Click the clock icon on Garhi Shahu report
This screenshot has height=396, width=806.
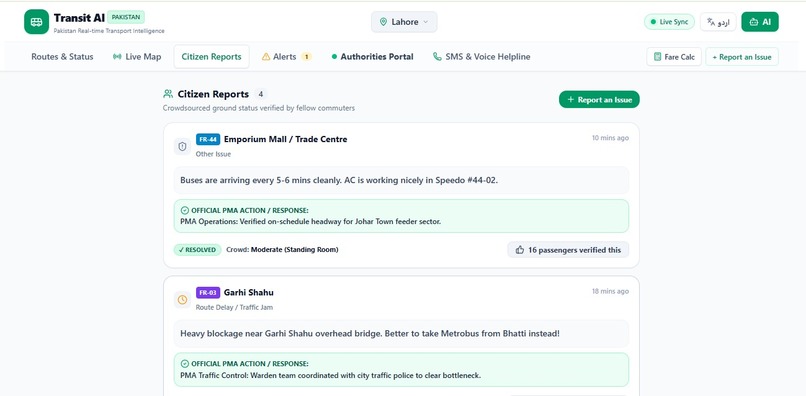pos(182,300)
